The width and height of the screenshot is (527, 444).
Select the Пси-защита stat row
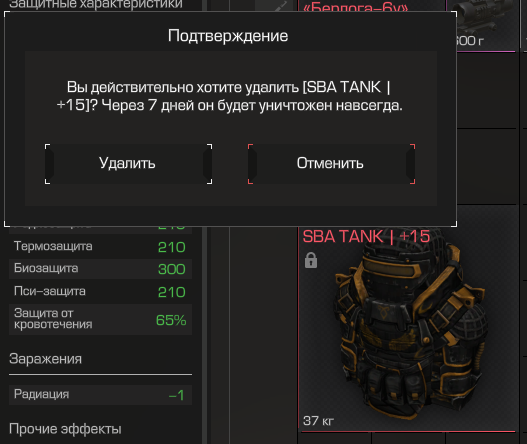tap(100, 291)
